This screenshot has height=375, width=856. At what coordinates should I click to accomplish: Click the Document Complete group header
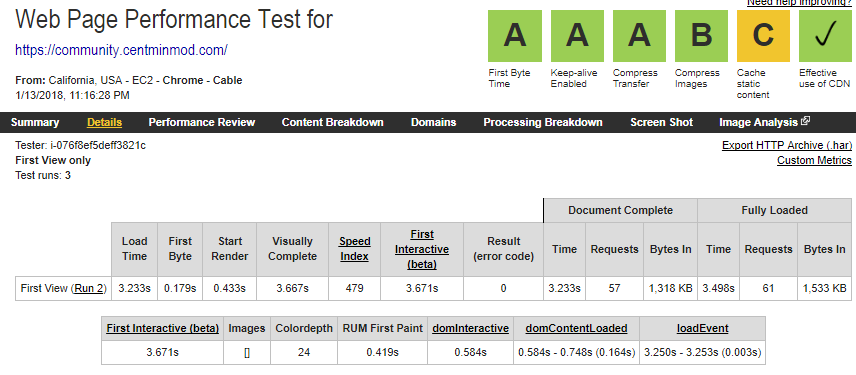(621, 210)
